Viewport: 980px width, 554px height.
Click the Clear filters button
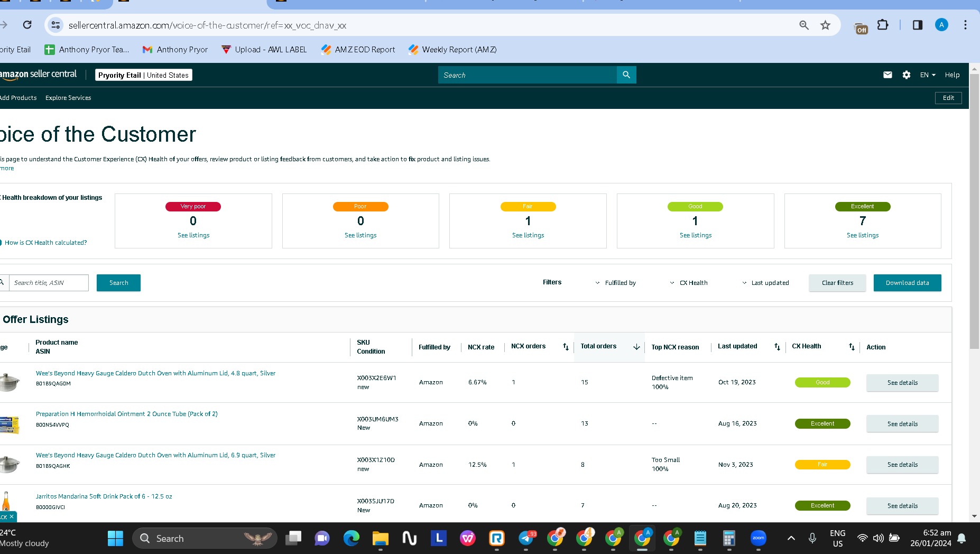pyautogui.click(x=837, y=283)
